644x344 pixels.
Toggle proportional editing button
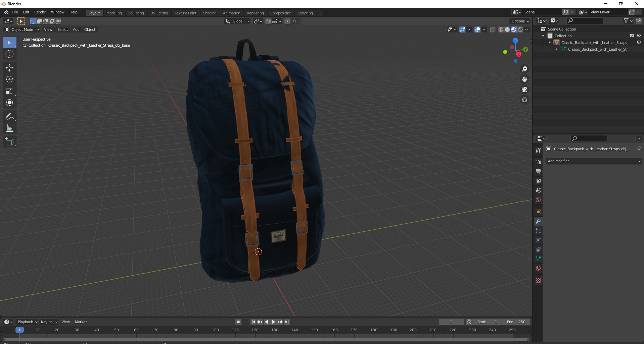(x=287, y=21)
